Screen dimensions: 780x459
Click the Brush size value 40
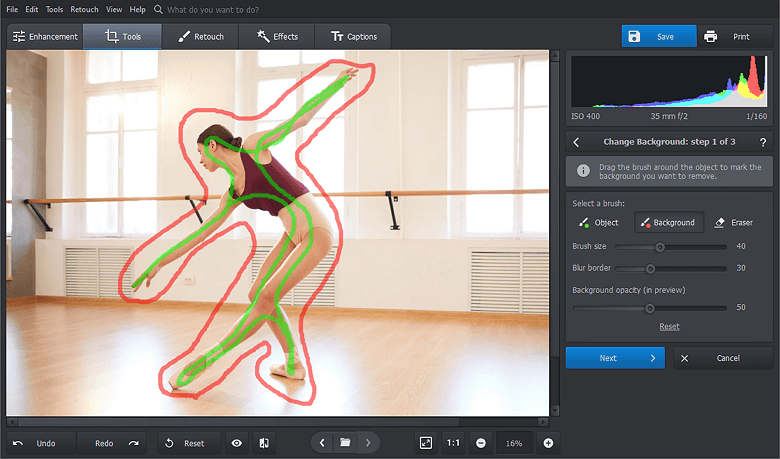tap(741, 246)
